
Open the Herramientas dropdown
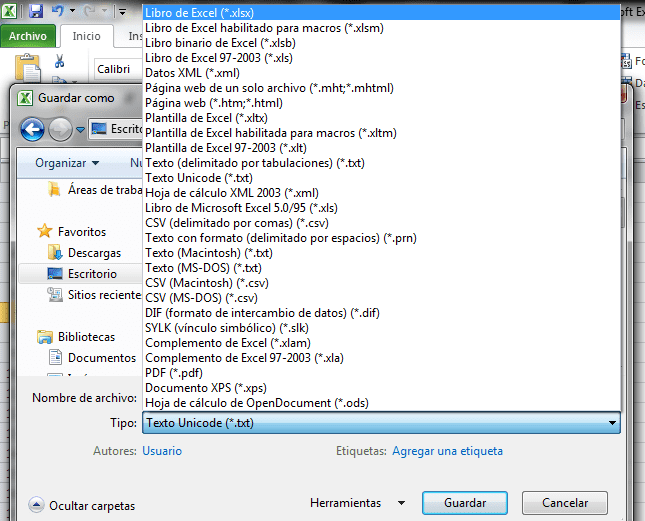point(357,503)
